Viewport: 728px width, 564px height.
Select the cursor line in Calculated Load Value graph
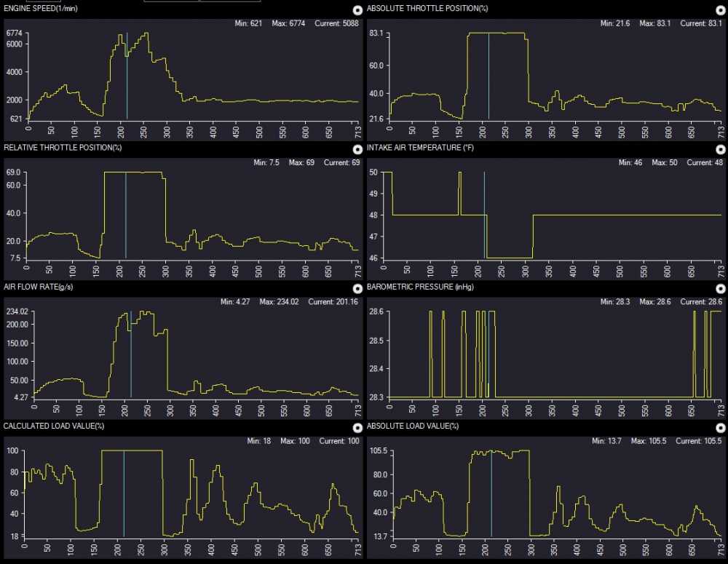[x=124, y=493]
